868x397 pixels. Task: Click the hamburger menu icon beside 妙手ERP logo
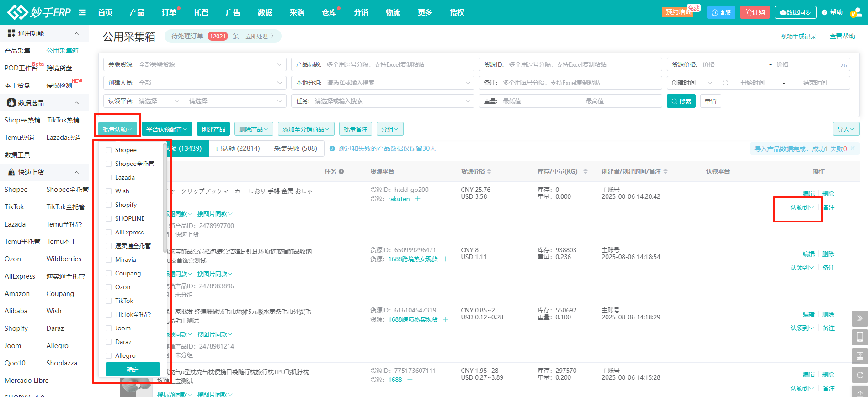[x=82, y=12]
